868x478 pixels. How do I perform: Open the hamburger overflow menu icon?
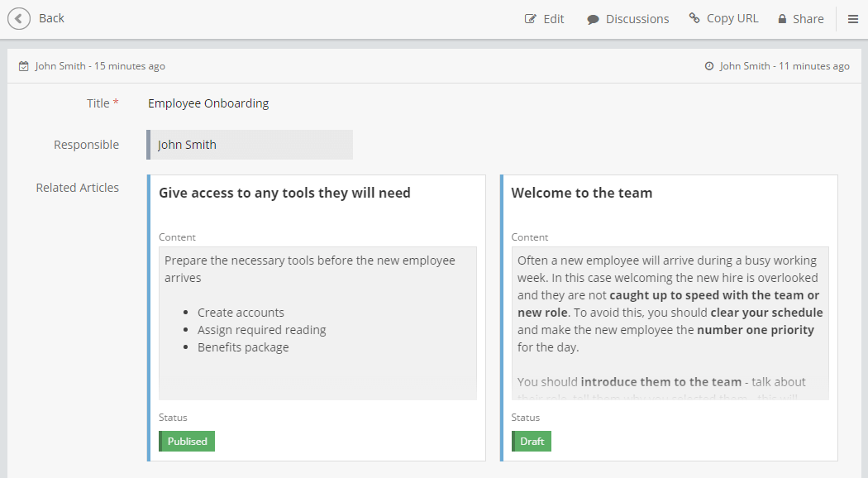tap(854, 18)
